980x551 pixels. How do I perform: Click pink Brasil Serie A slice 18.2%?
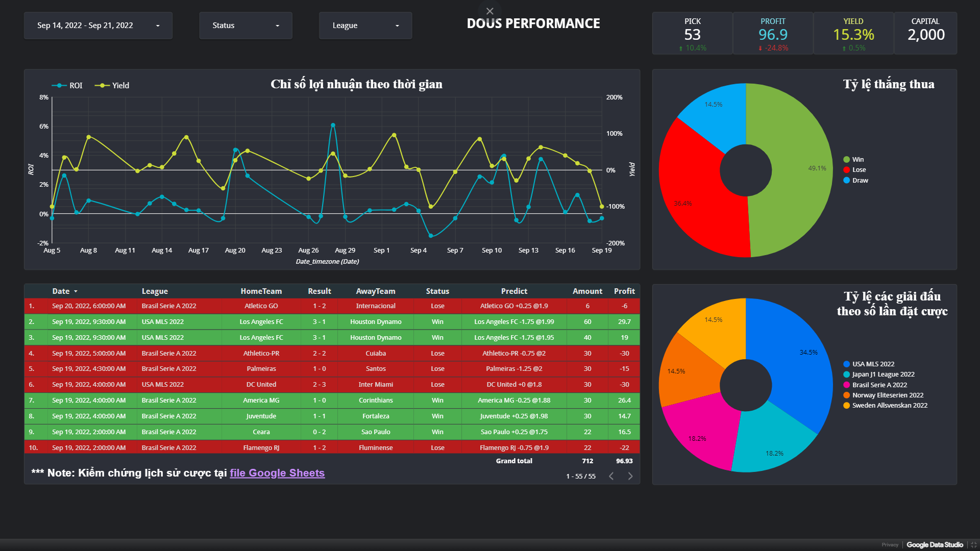click(707, 431)
